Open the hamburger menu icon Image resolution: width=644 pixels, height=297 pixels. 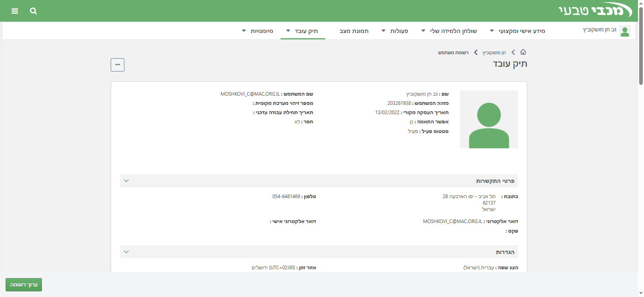tap(15, 11)
